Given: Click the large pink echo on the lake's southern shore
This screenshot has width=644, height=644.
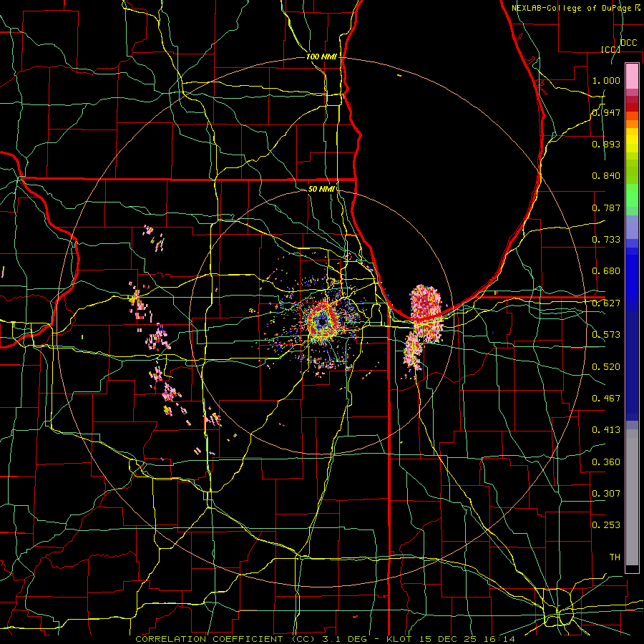Looking at the screenshot, I should click(x=426, y=313).
